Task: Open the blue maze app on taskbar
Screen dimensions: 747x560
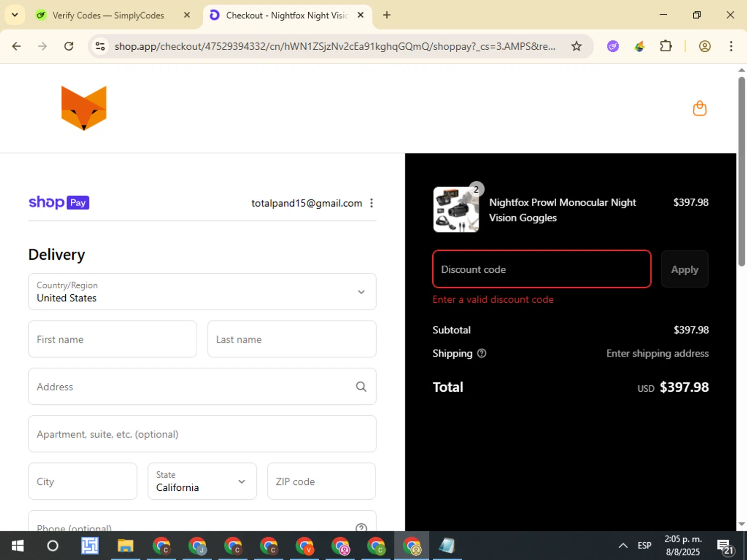Action: pos(90,546)
